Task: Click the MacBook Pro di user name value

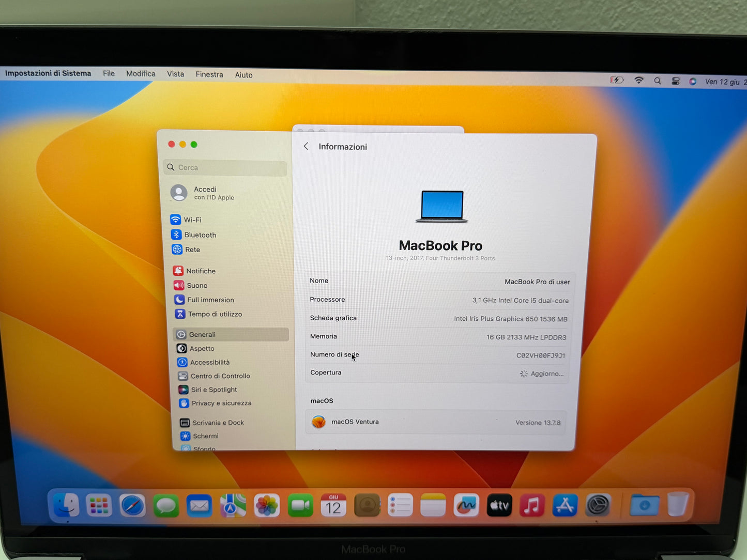Action: coord(537,282)
